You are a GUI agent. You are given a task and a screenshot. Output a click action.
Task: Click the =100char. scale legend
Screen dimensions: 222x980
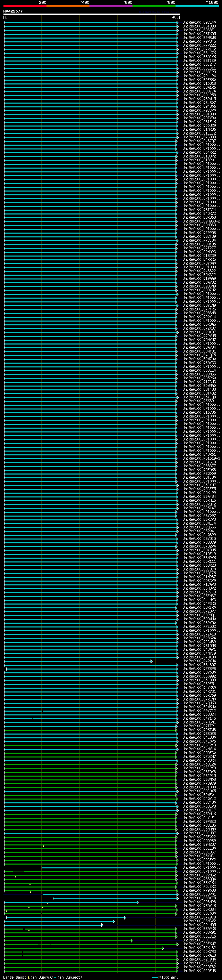pyautogui.click(x=164, y=977)
